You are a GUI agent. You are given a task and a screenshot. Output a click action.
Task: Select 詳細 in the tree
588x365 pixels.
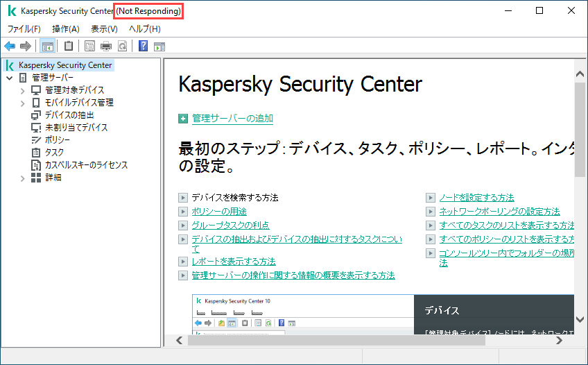click(x=53, y=178)
